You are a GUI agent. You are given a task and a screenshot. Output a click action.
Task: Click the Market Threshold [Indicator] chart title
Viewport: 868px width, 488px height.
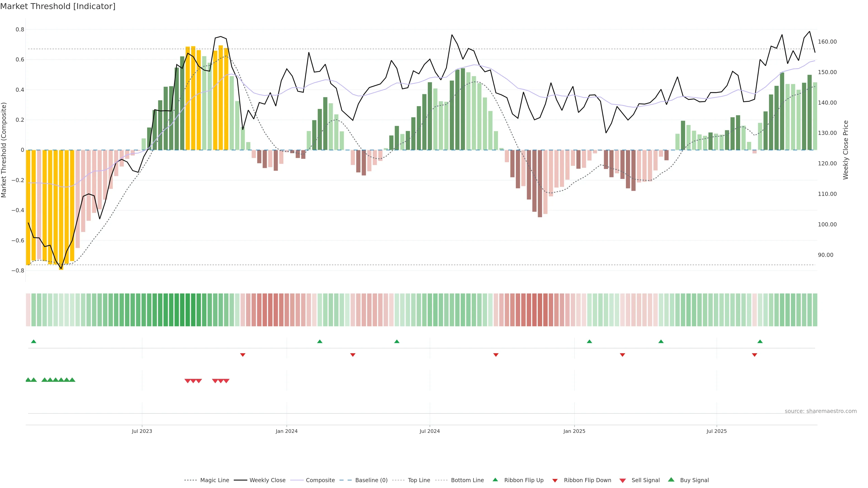click(x=58, y=6)
